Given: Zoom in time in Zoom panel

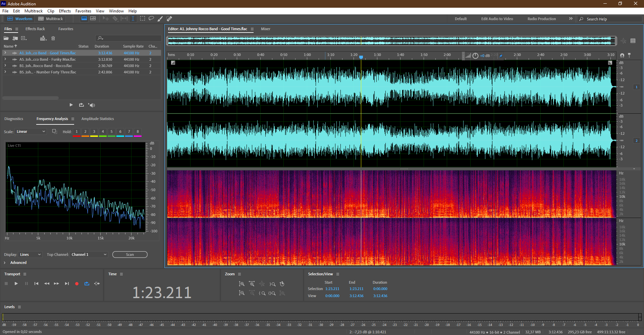Looking at the screenshot, I should (252, 284).
